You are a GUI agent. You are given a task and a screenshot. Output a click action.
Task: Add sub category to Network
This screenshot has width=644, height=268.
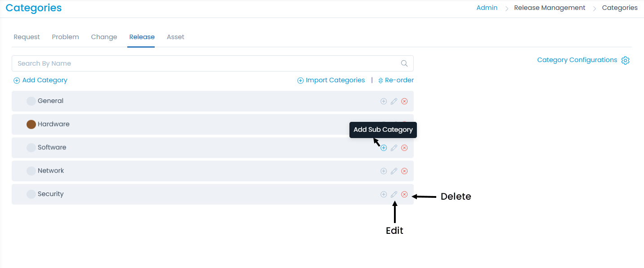coord(384,171)
